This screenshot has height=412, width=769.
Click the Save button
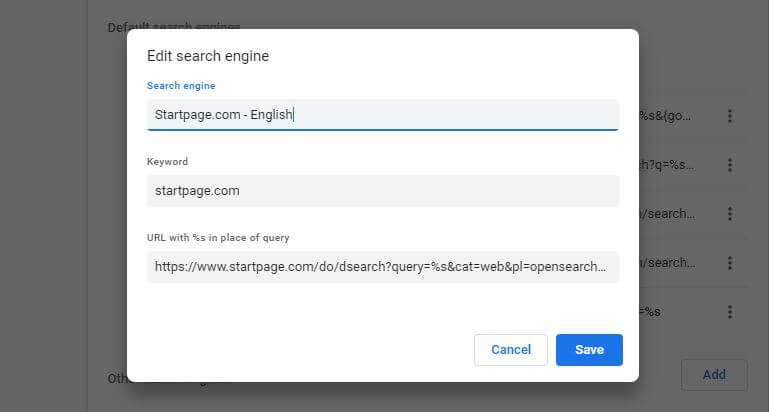(x=589, y=350)
